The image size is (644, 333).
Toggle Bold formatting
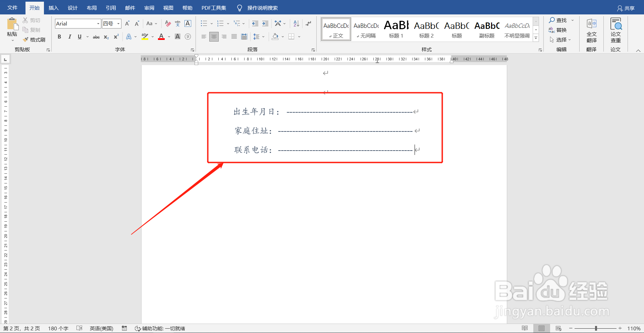[x=59, y=37]
